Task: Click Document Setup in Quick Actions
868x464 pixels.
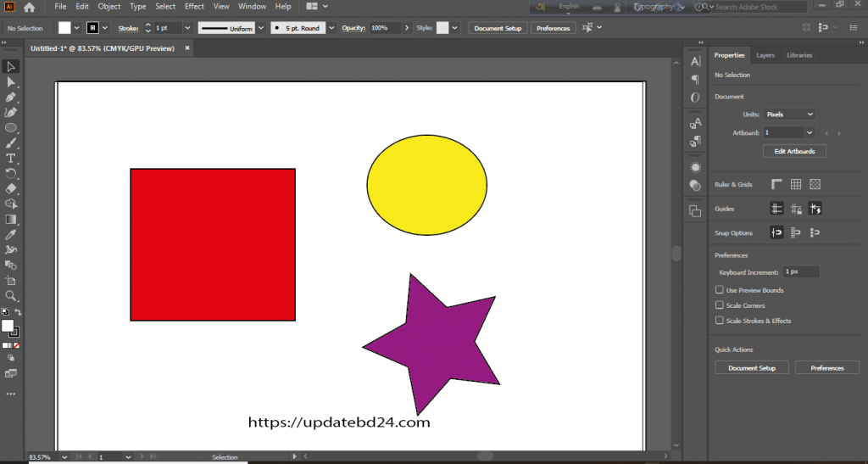Action: point(752,368)
